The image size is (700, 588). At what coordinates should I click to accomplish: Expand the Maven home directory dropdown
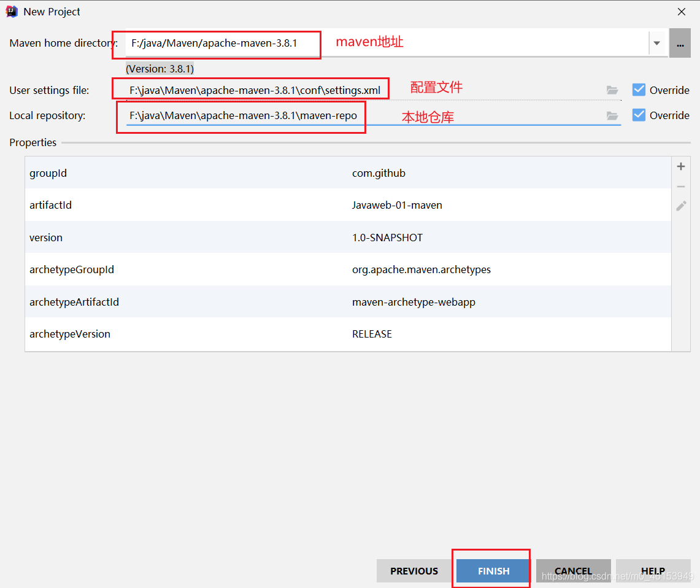click(656, 44)
